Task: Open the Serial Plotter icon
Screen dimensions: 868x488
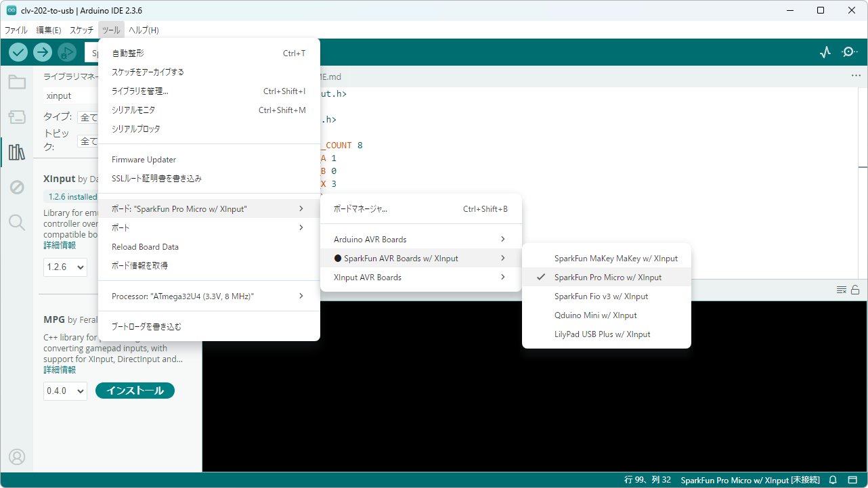Action: point(825,52)
